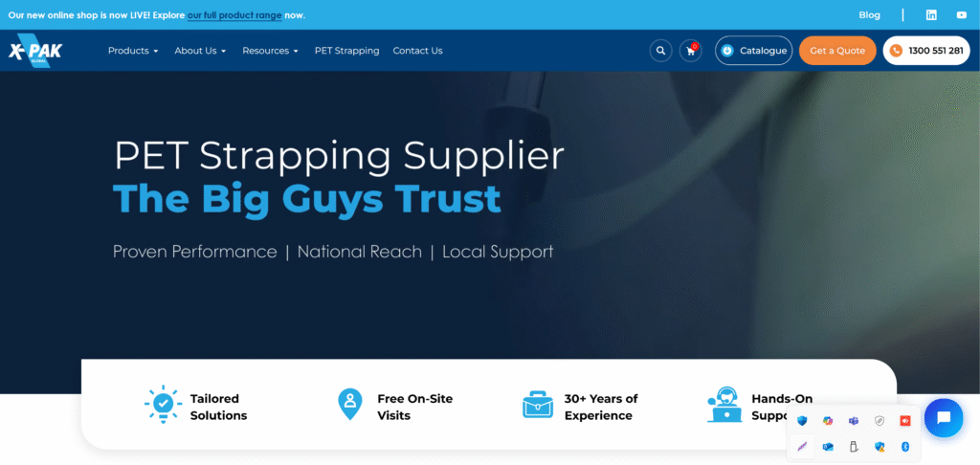Click the red square tray icon

point(904,421)
